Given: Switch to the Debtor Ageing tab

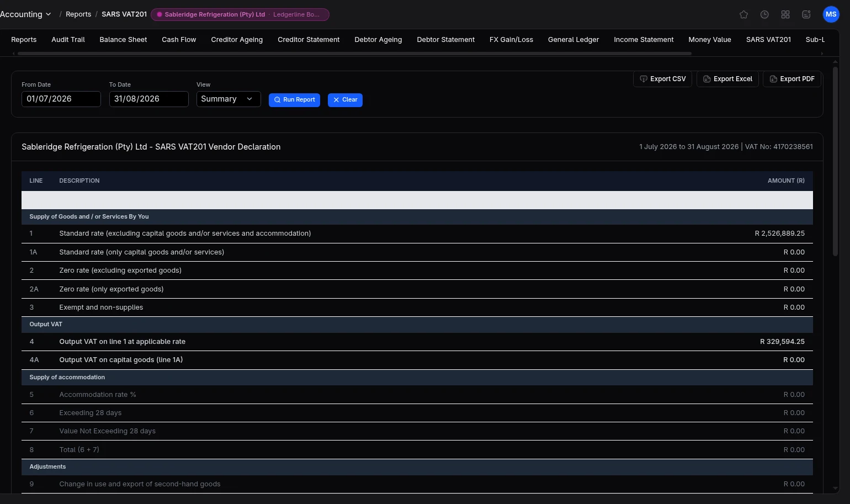Looking at the screenshot, I should tap(378, 40).
